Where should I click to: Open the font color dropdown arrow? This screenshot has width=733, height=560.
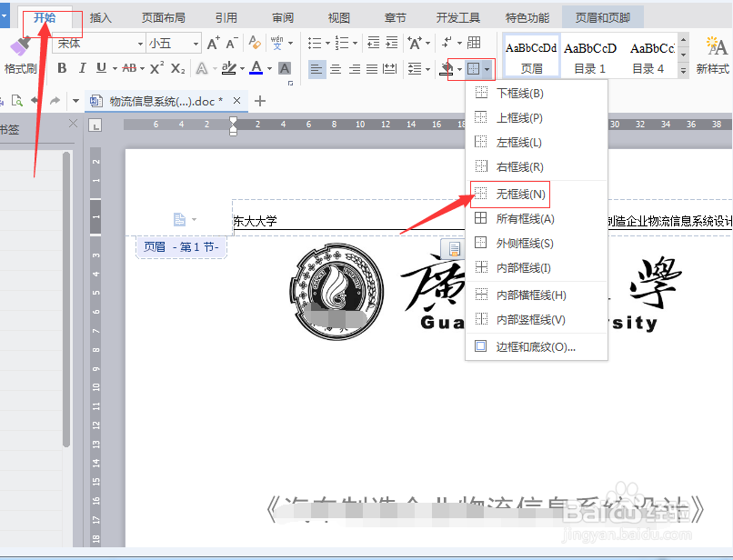270,68
